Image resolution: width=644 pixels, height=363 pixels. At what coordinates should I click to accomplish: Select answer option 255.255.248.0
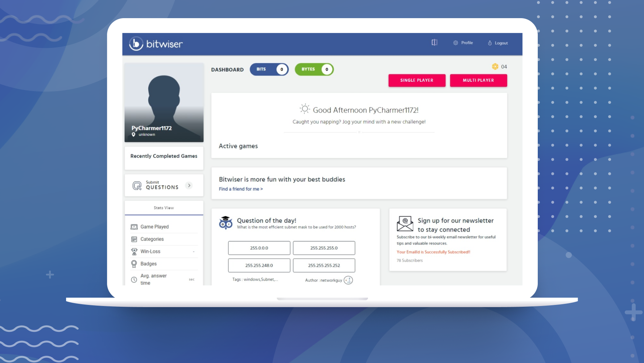click(x=259, y=265)
